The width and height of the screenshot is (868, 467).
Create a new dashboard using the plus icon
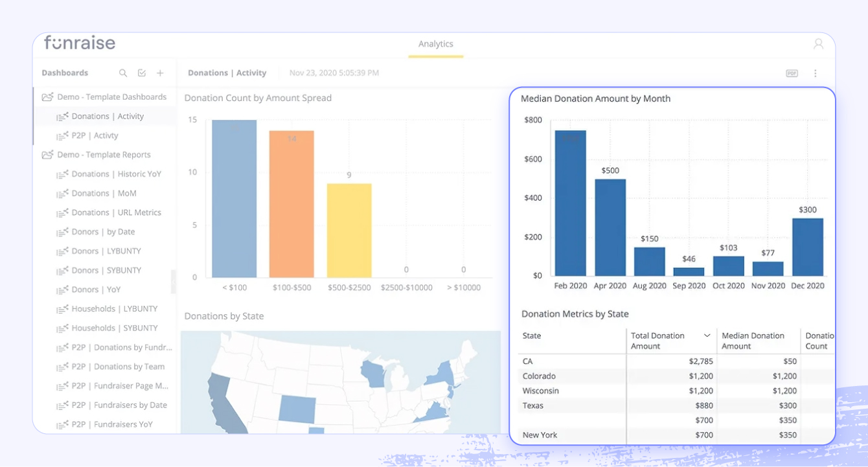pos(160,73)
